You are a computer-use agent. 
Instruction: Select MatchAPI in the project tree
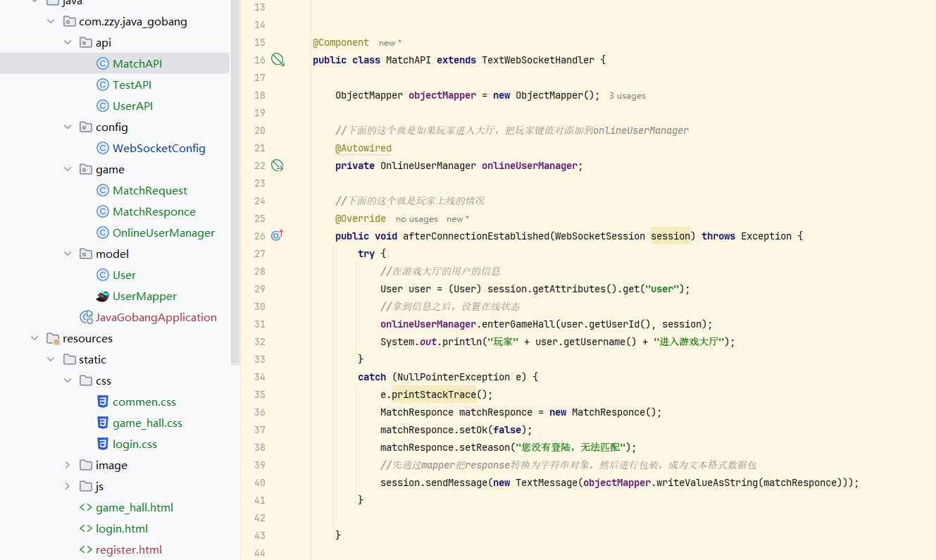coord(115,63)
